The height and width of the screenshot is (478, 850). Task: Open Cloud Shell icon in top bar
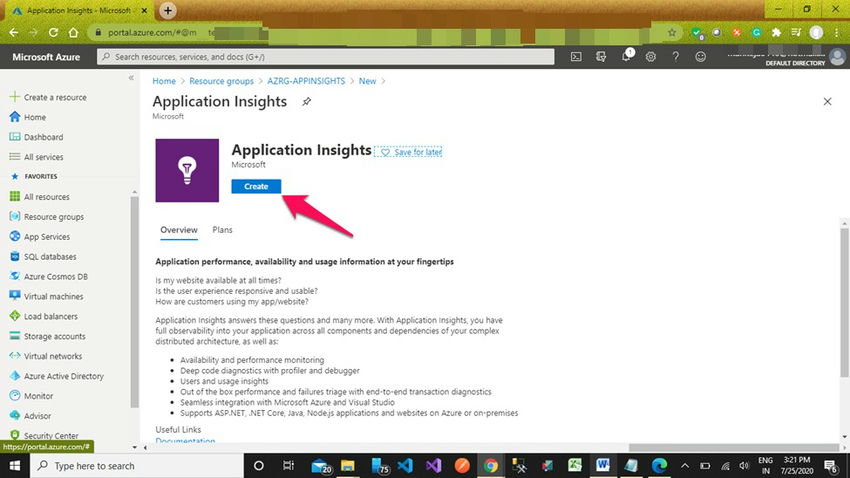(576, 56)
